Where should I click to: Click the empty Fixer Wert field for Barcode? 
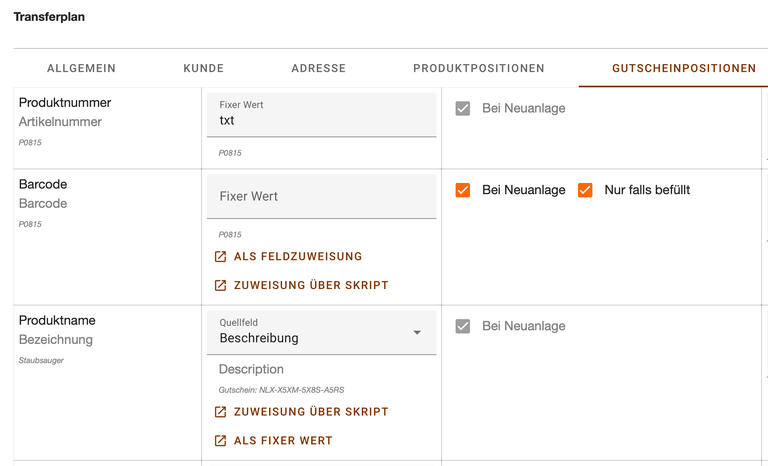(321, 196)
